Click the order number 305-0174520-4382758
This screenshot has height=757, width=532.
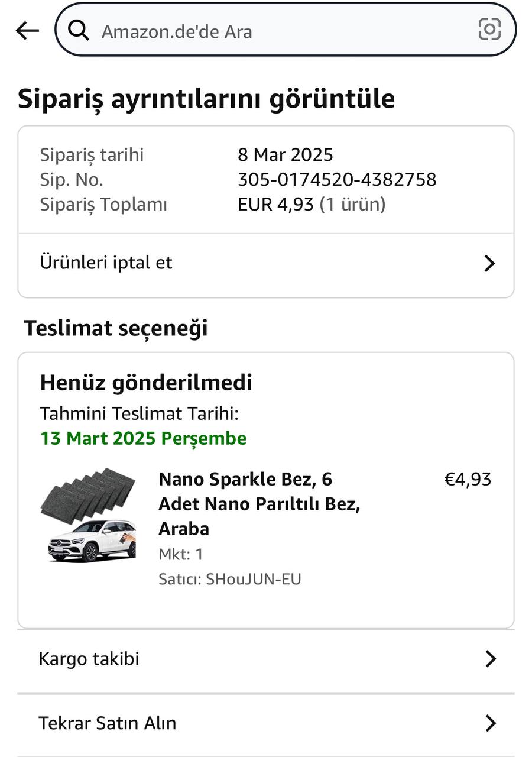pos(337,179)
